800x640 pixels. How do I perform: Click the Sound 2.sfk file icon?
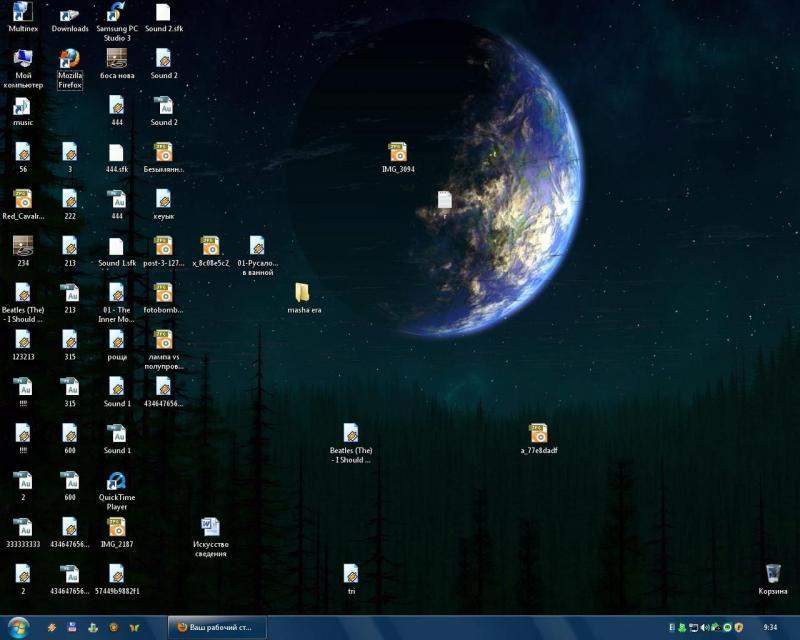coord(163,14)
